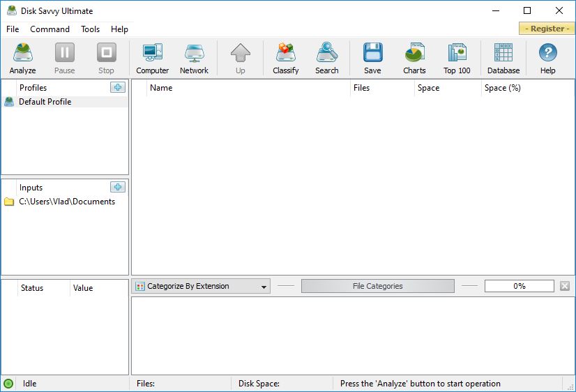Viewport: 576px width, 392px height.
Task: Click the Disk Space: status bar entry
Action: [259, 384]
